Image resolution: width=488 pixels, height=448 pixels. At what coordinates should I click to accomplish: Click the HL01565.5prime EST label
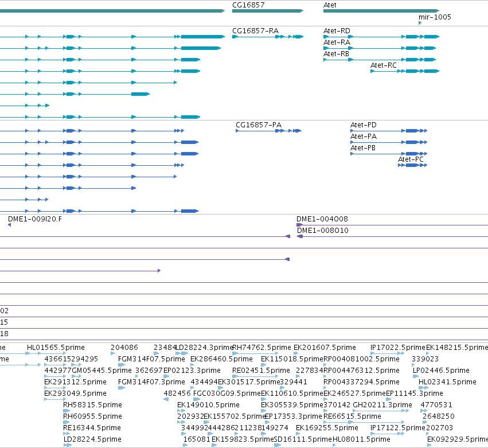point(56,348)
